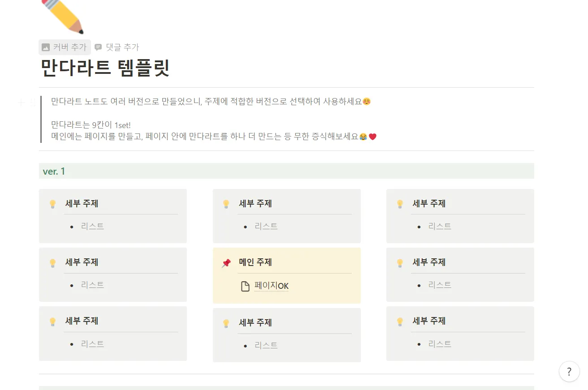Click the pushpin icon in 메인 주제 card
The height and width of the screenshot is (390, 588).
[x=226, y=263]
